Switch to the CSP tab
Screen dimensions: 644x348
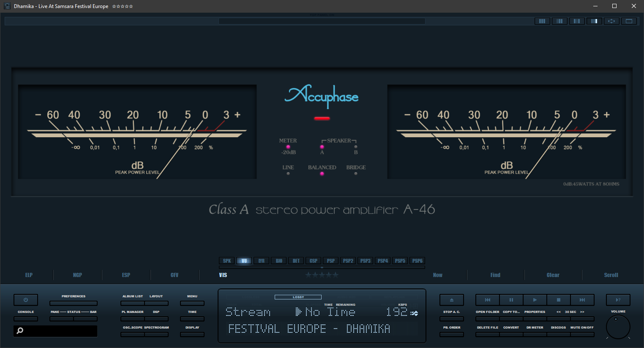click(x=314, y=261)
